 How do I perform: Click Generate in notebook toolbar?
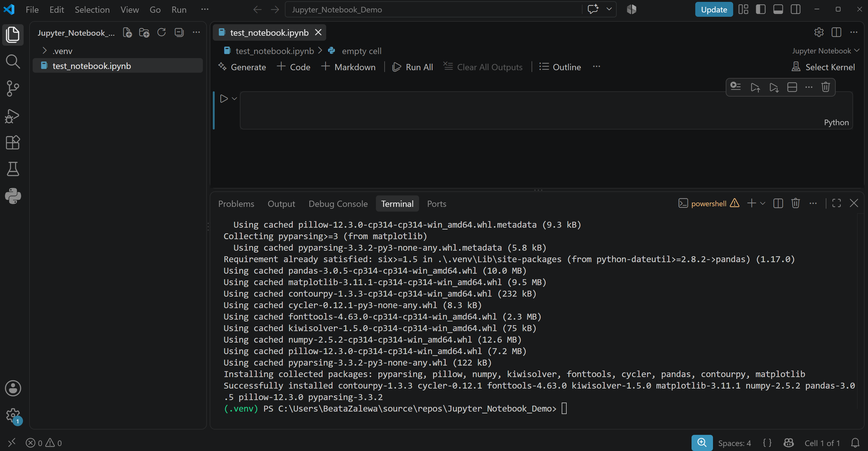242,67
